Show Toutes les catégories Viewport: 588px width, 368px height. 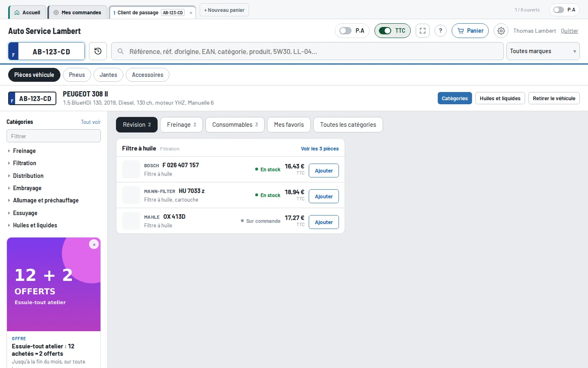click(x=348, y=125)
